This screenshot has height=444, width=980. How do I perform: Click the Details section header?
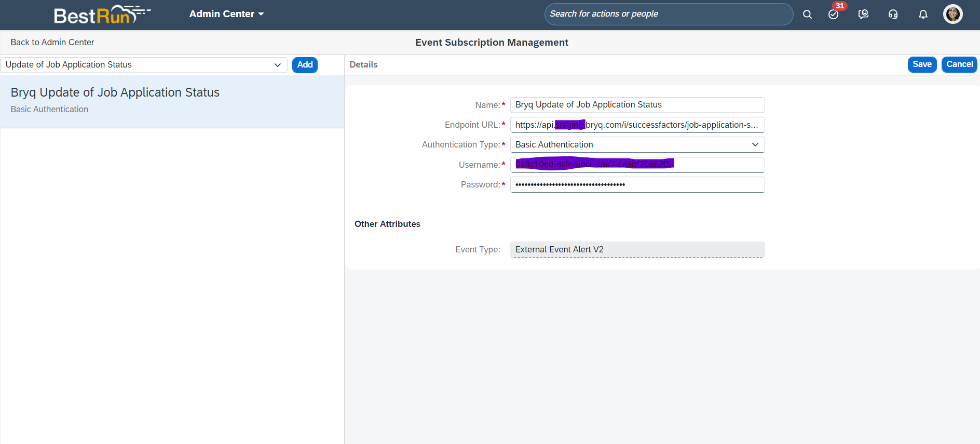pyautogui.click(x=363, y=65)
